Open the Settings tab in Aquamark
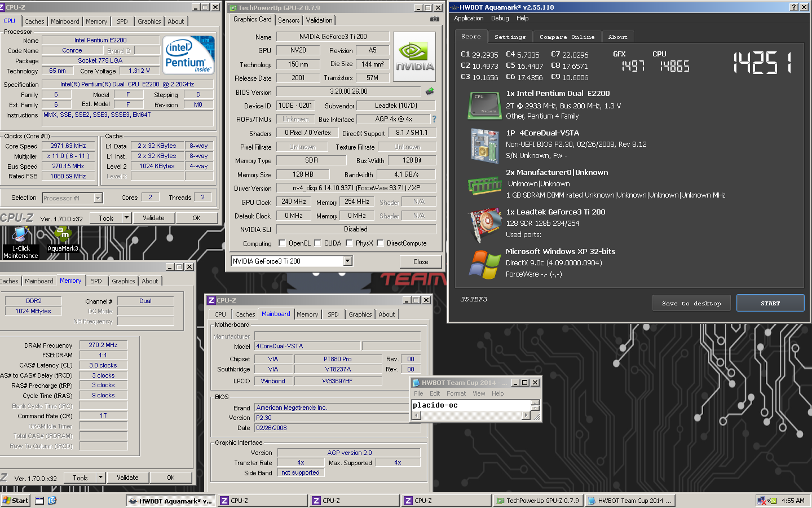Viewport: 812px width, 508px height. [x=510, y=37]
